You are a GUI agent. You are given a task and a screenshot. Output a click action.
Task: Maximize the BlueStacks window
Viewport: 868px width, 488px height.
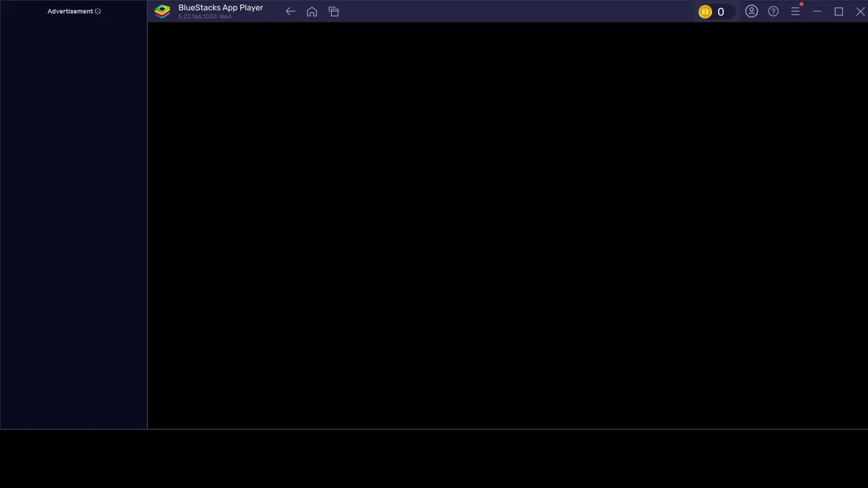click(839, 12)
